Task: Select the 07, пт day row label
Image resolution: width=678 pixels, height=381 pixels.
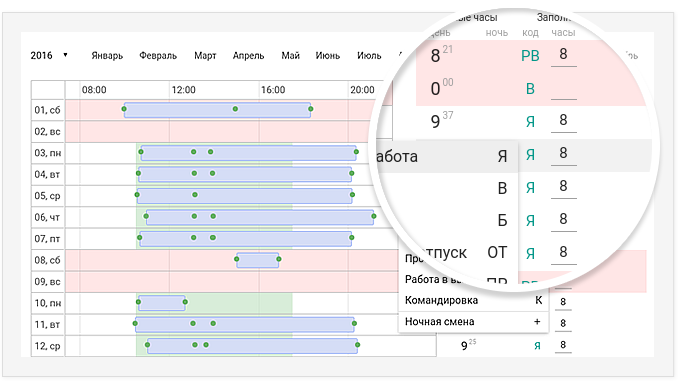Action: coord(48,239)
